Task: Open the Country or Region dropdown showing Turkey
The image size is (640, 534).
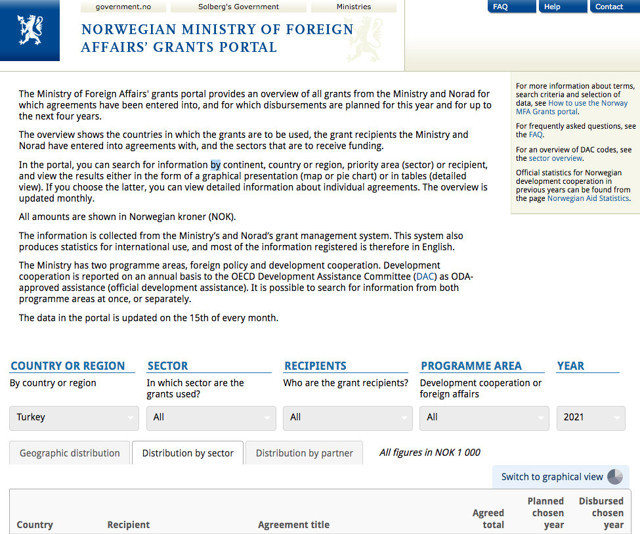Action: point(72,417)
